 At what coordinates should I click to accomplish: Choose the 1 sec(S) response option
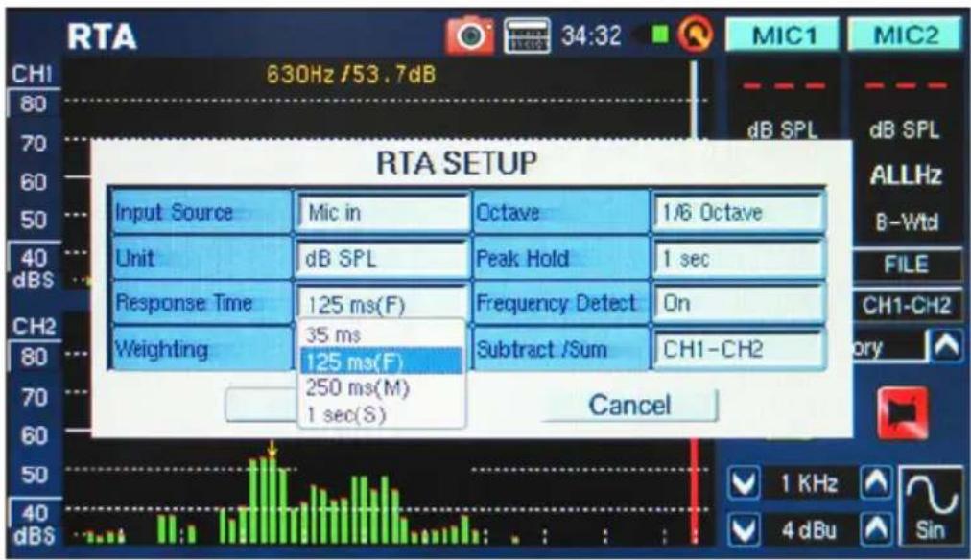(381, 414)
